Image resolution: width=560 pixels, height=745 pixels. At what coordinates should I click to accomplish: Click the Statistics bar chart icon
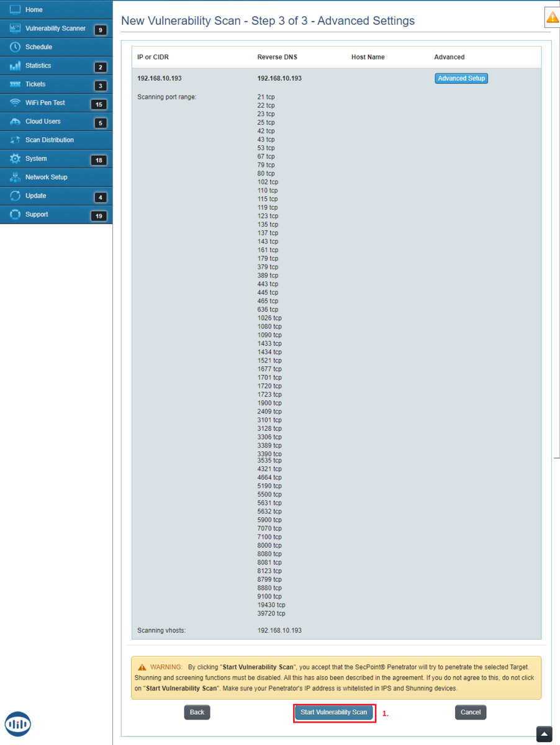[x=16, y=66]
